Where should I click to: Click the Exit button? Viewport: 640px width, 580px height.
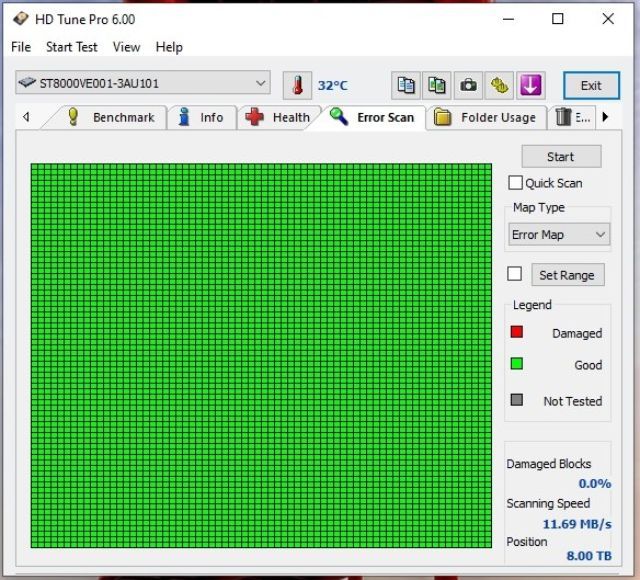(591, 86)
